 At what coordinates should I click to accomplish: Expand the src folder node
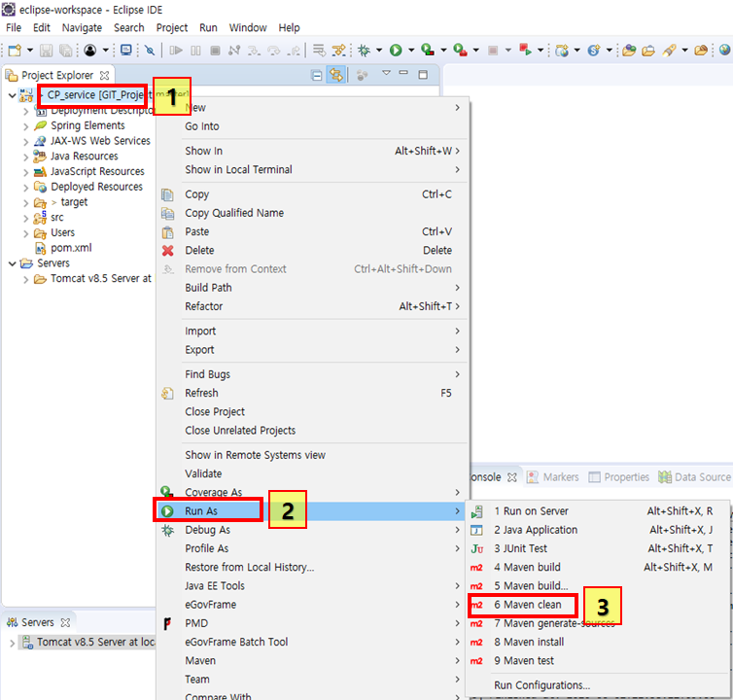tap(25, 218)
